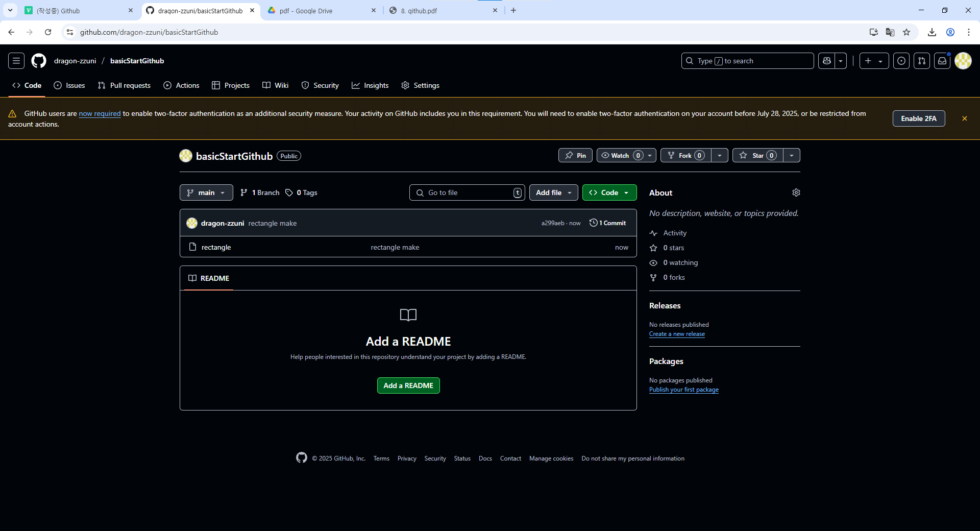980x531 pixels.
Task: Open the Wiki tab
Action: (x=276, y=85)
